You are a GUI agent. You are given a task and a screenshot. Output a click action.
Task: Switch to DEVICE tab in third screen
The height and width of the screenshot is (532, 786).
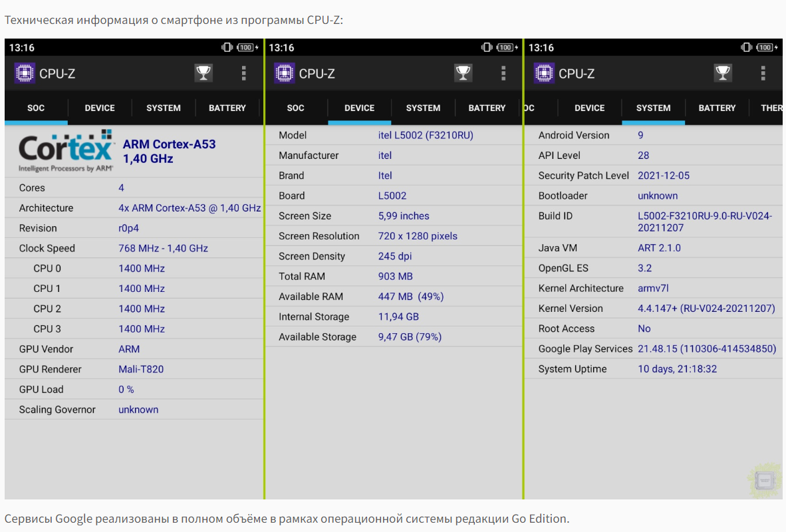(589, 108)
